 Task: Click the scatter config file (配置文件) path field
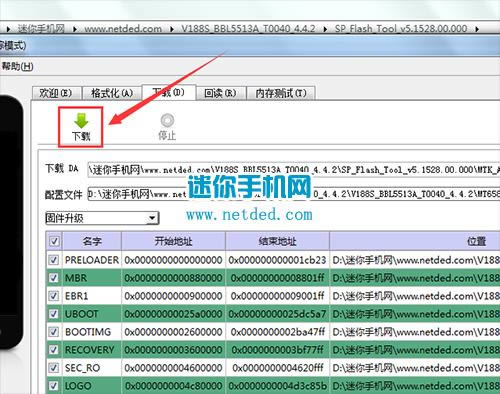pos(293,194)
